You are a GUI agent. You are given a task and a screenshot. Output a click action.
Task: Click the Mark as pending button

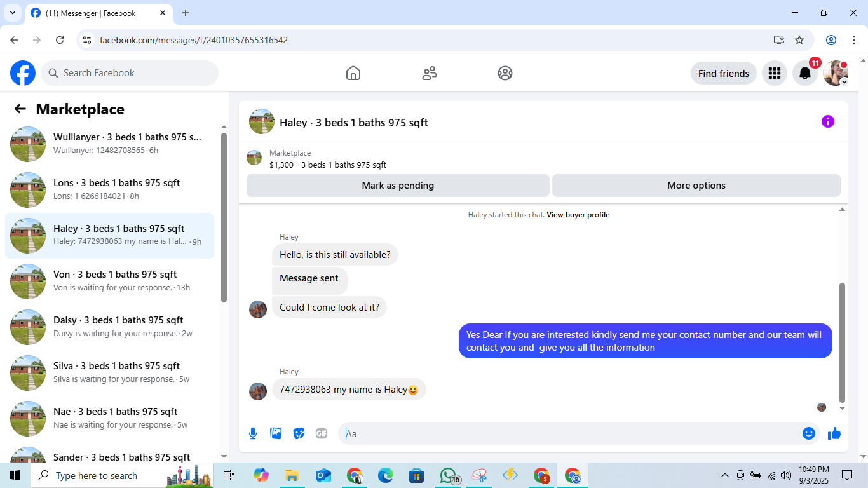coord(398,186)
